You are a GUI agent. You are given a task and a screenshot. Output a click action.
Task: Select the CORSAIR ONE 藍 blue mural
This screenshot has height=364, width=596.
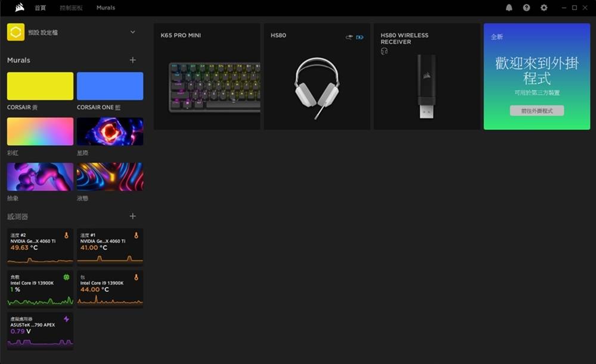coord(110,86)
